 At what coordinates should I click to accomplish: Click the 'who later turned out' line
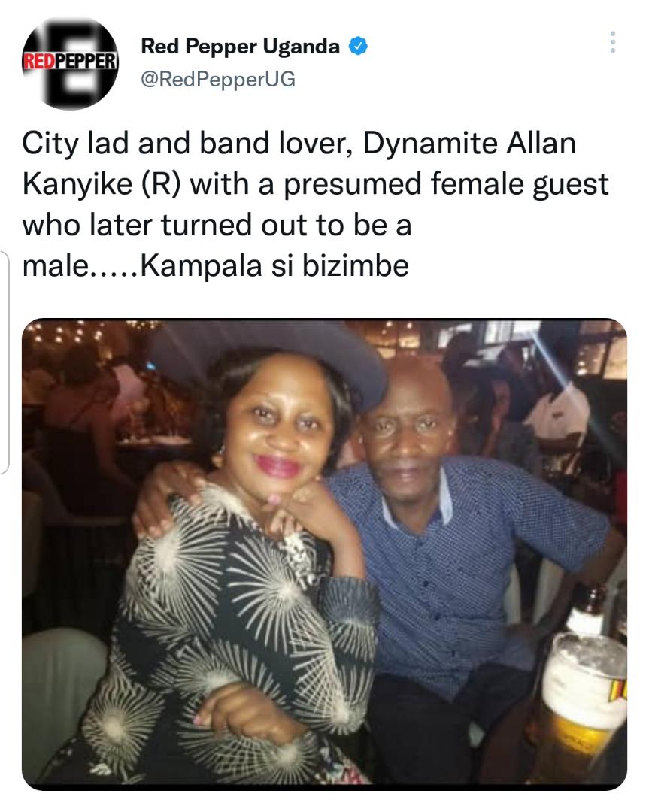tap(217, 226)
